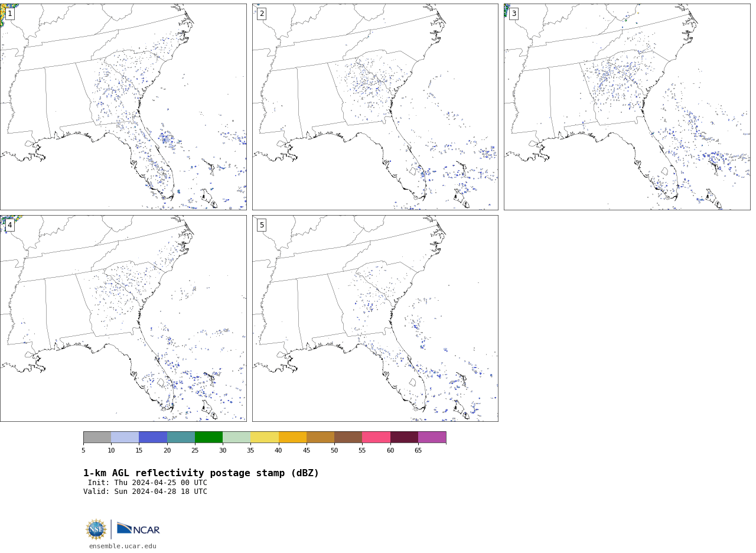The width and height of the screenshot is (756, 553).
Task: Click the colorbar tick label 50
Action: coord(334,451)
